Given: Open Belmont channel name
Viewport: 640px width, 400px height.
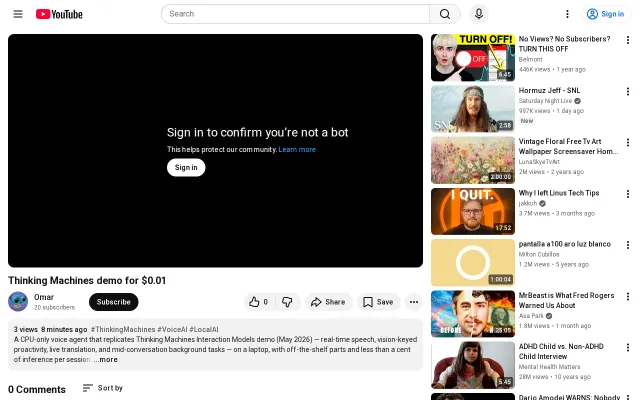Looking at the screenshot, I should [530, 59].
